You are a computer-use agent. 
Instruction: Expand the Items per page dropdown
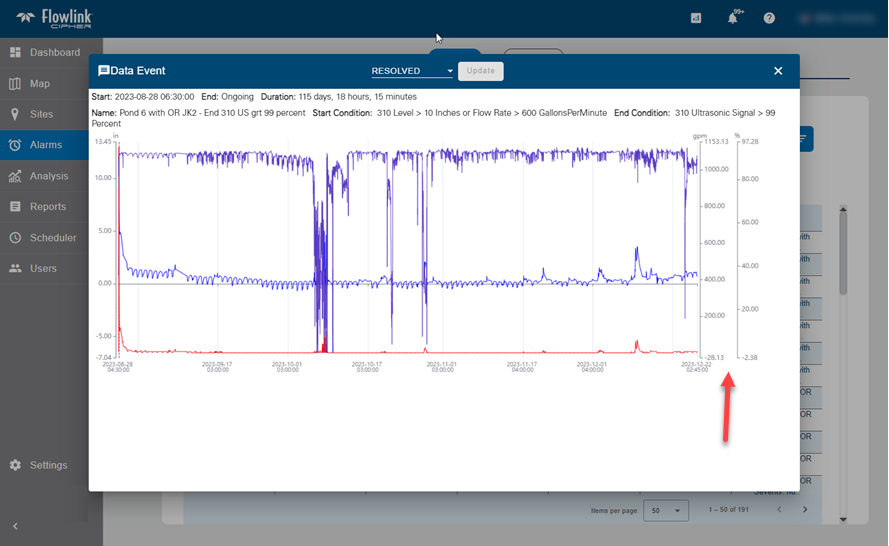coord(666,510)
